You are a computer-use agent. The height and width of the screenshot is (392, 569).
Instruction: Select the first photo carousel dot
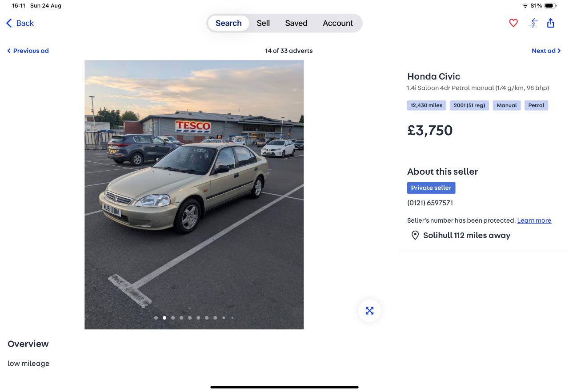tap(156, 318)
